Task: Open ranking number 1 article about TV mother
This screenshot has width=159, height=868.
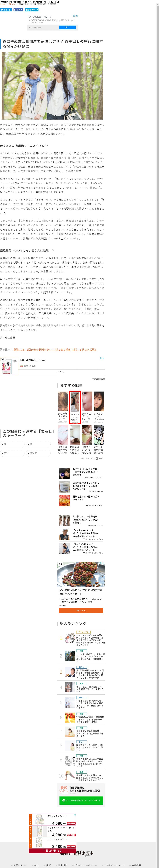Action: pyautogui.click(x=81, y=639)
